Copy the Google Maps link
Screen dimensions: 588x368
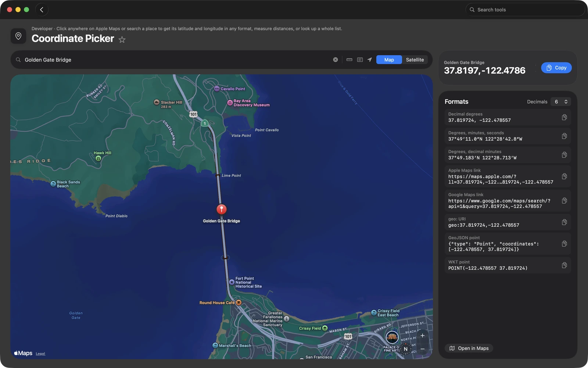(x=564, y=201)
